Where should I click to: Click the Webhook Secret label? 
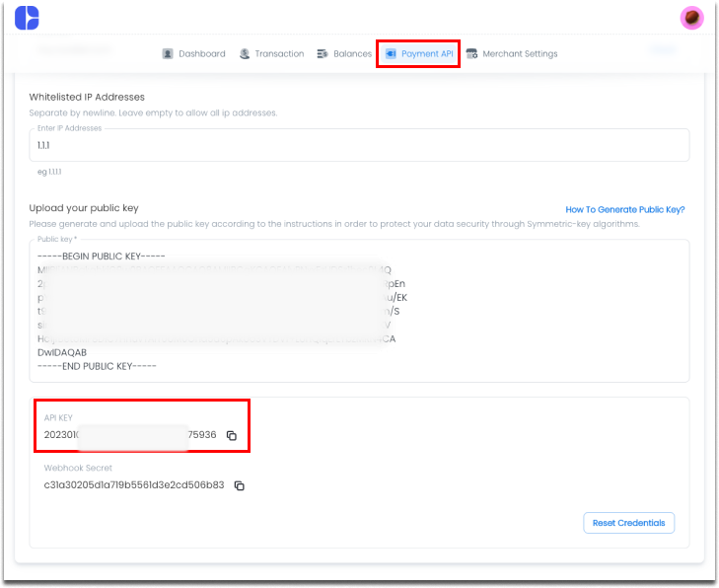78,468
